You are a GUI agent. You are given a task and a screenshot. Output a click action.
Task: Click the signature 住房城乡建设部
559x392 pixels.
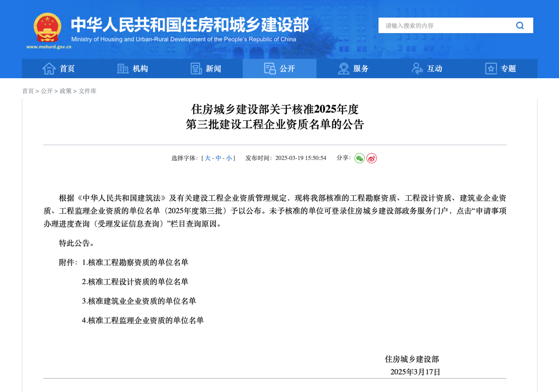point(412,359)
